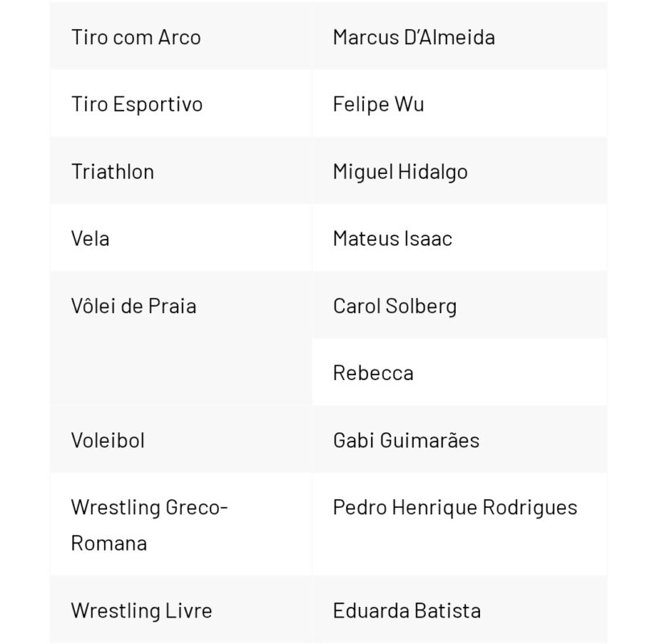Click the surname Rodrigues in the table
Viewport: 657px width, 644px height.
[x=530, y=507]
